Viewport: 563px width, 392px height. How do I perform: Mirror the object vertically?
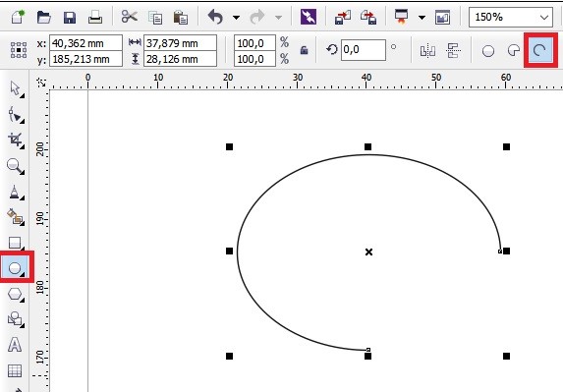(x=453, y=51)
